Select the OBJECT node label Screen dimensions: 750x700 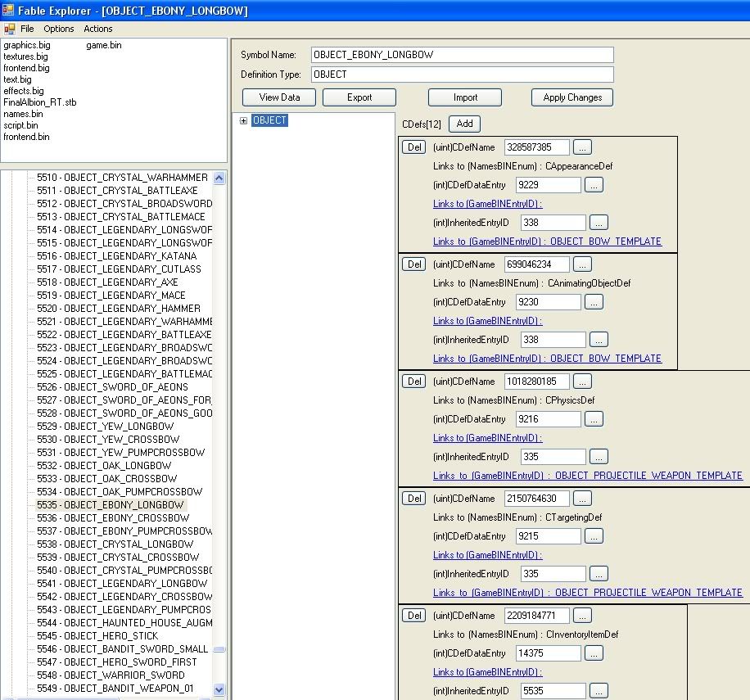(269, 120)
